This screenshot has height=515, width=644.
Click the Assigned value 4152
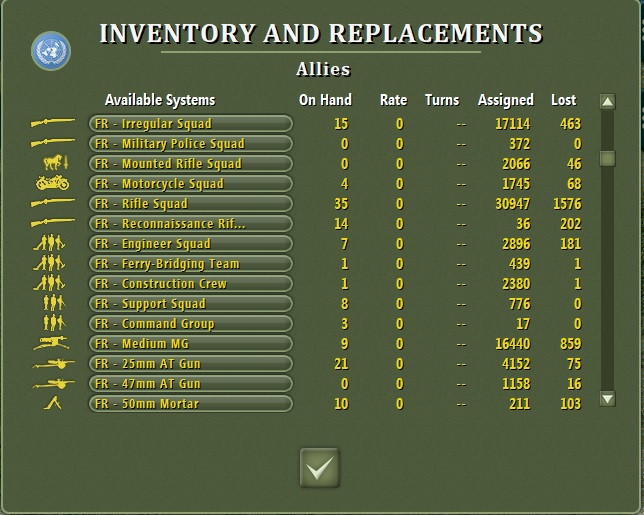click(x=516, y=363)
